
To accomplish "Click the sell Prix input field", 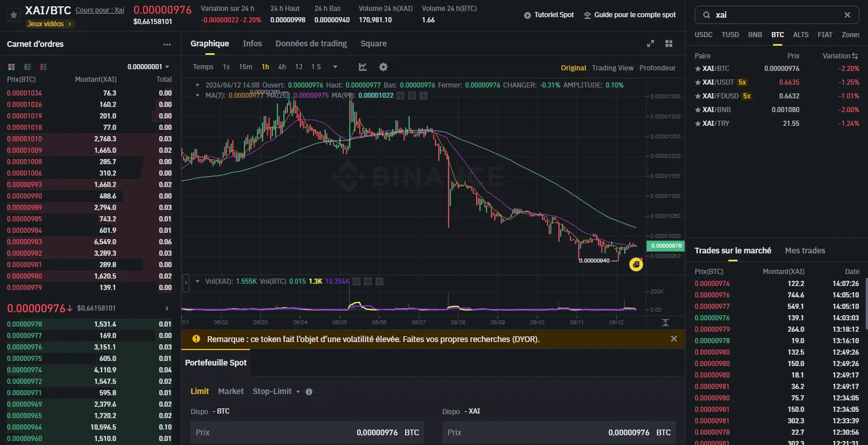I will pos(559,432).
